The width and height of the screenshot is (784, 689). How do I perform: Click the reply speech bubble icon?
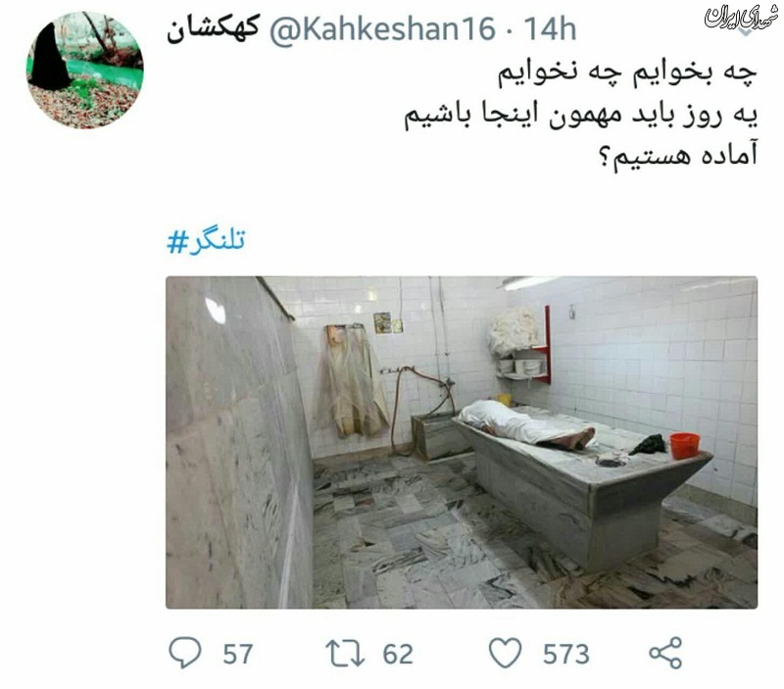pyautogui.click(x=185, y=653)
